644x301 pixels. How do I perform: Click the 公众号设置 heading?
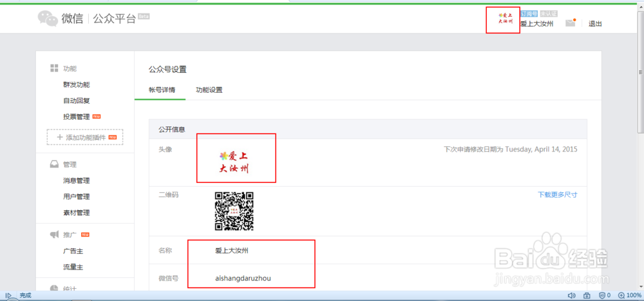pos(167,70)
